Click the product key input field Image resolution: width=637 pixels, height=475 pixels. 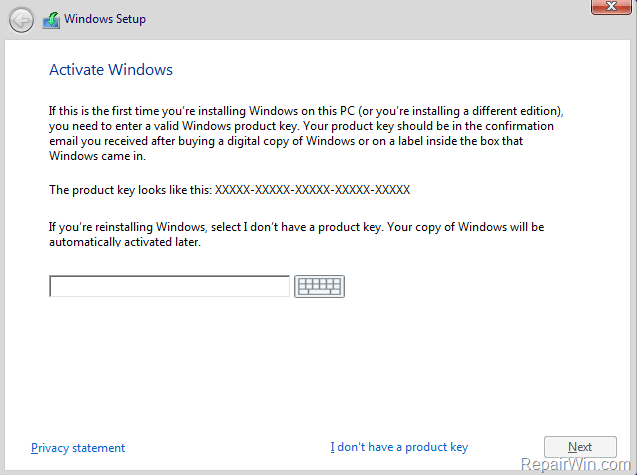[169, 286]
